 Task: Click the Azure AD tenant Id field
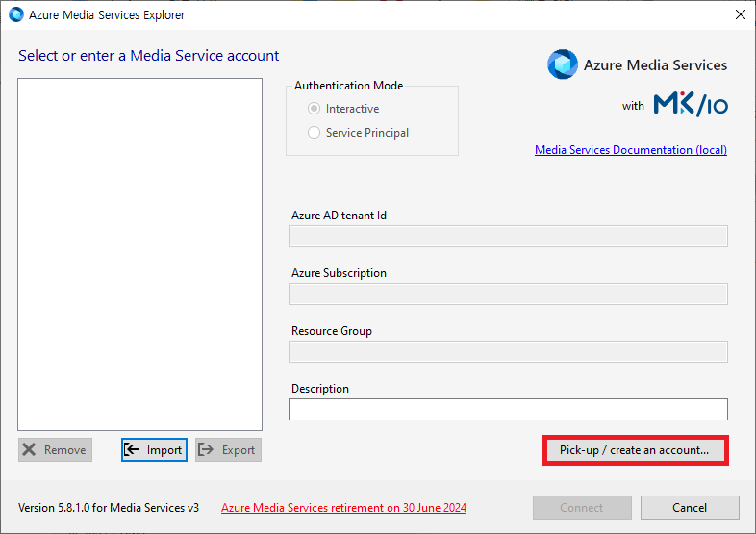(x=508, y=237)
